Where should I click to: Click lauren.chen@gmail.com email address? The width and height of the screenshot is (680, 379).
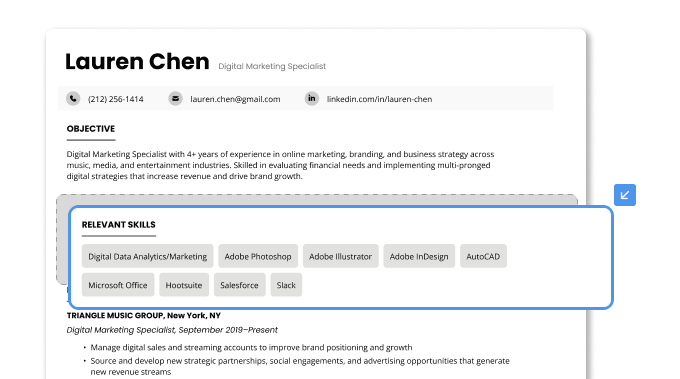point(235,99)
